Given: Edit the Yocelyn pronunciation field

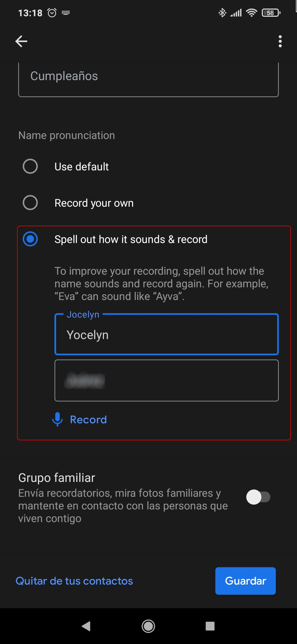Looking at the screenshot, I should coord(167,335).
